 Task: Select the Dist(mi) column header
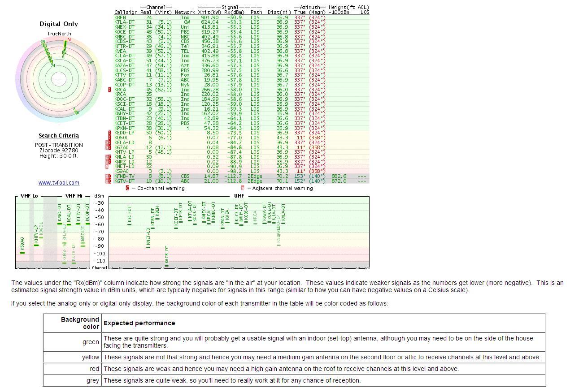(x=279, y=13)
